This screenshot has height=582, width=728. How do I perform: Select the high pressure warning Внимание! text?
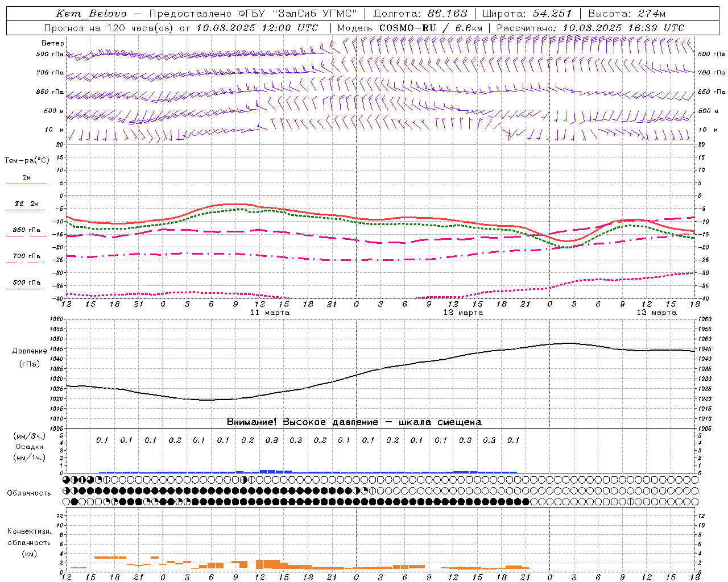click(x=354, y=422)
